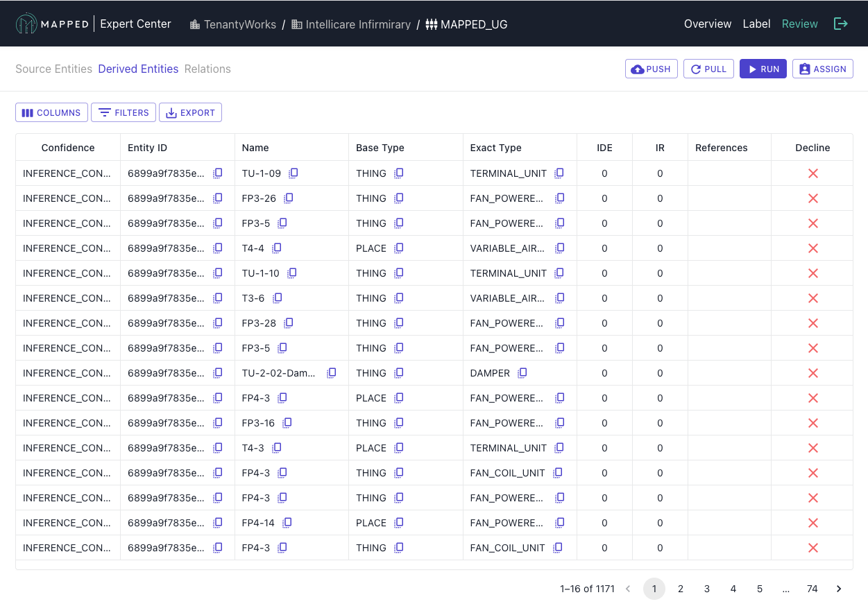The height and width of the screenshot is (613, 868).
Task: Go to the Label section
Action: point(756,24)
